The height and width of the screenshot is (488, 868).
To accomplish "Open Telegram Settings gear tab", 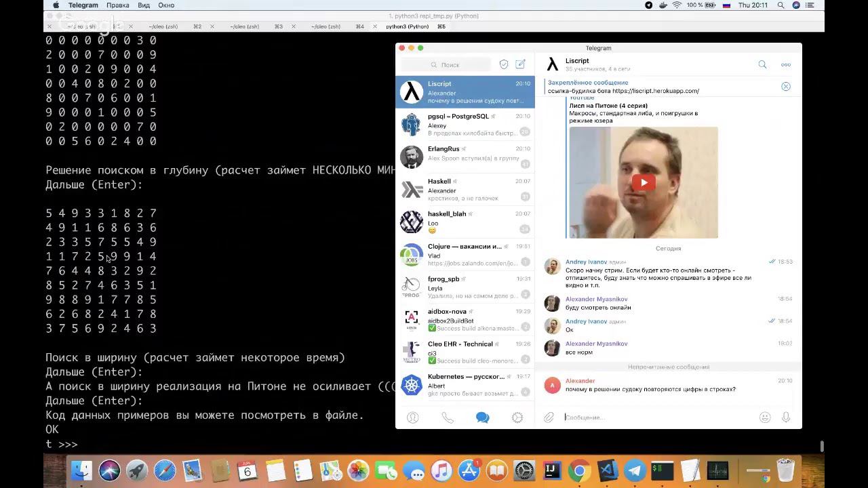I will pyautogui.click(x=517, y=418).
